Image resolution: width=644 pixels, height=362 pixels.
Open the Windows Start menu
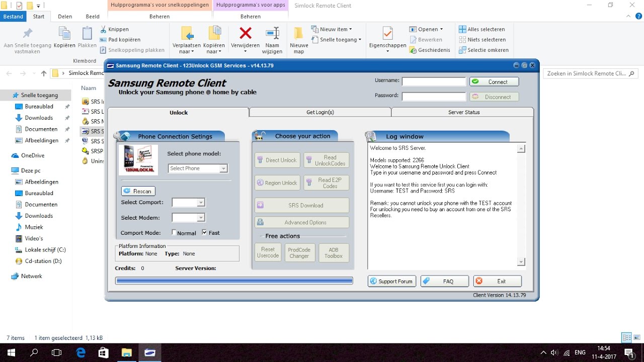[11, 352]
